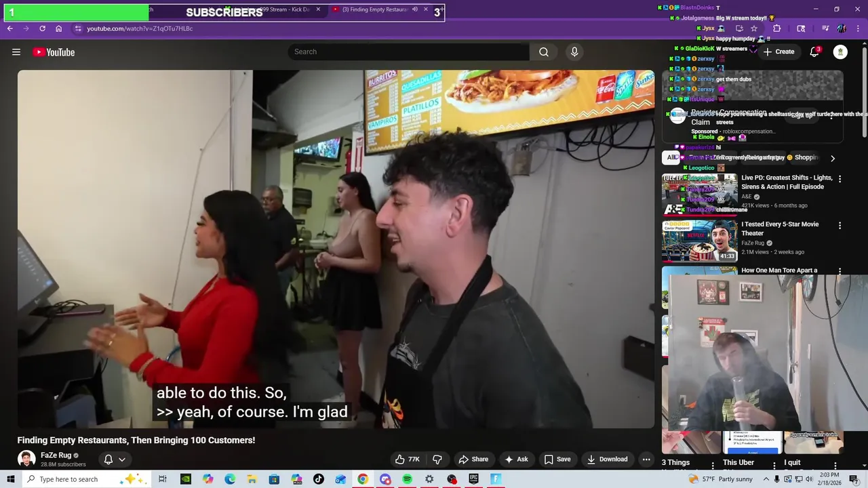
Task: Open the volume control in system tray
Action: tap(810, 479)
